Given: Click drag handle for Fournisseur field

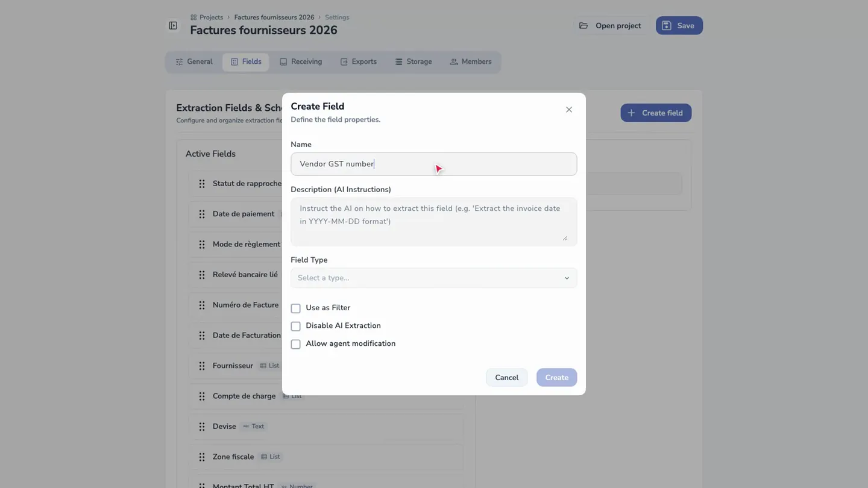Looking at the screenshot, I should click(202, 366).
